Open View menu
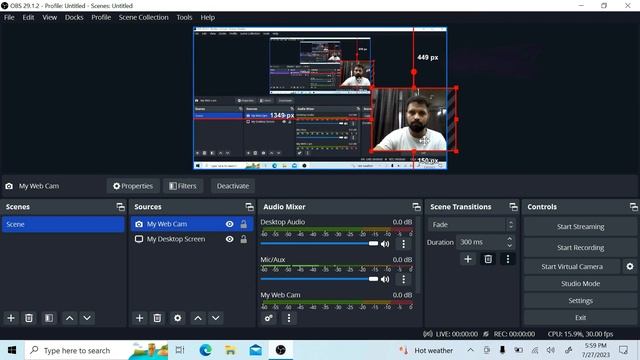The width and height of the screenshot is (640, 360). coord(49,17)
